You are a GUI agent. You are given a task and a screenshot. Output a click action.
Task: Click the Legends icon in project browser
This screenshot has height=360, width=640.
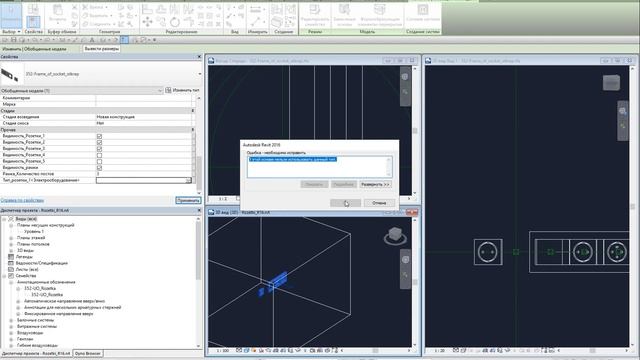click(x=11, y=257)
